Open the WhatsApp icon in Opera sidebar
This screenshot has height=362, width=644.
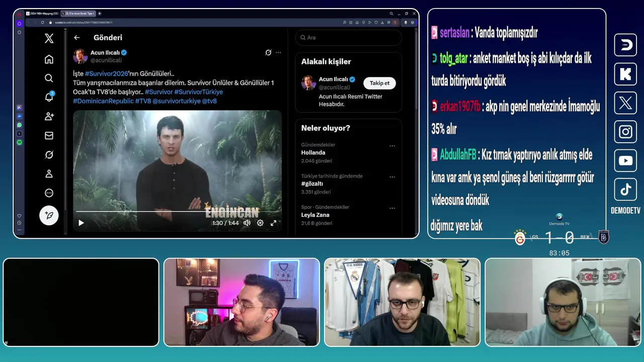pos(19,125)
